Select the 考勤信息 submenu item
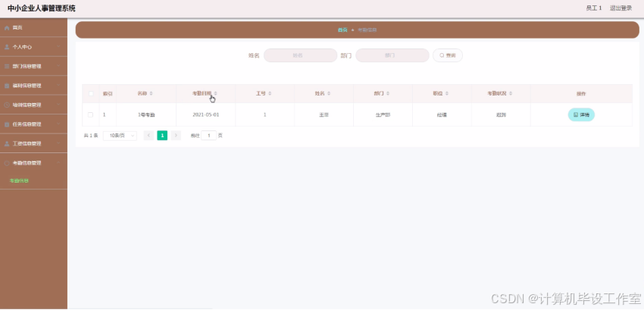This screenshot has width=644, height=310. point(33,181)
